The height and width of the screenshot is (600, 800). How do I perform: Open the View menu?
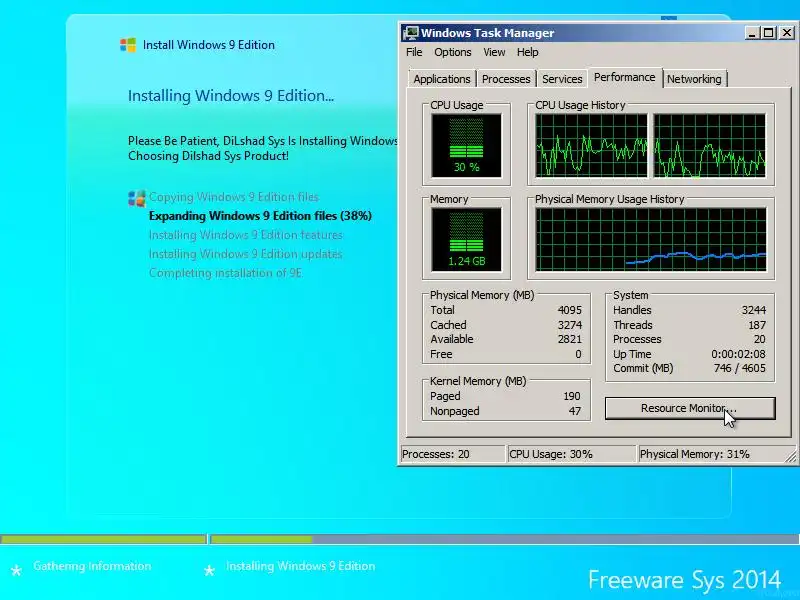click(494, 52)
